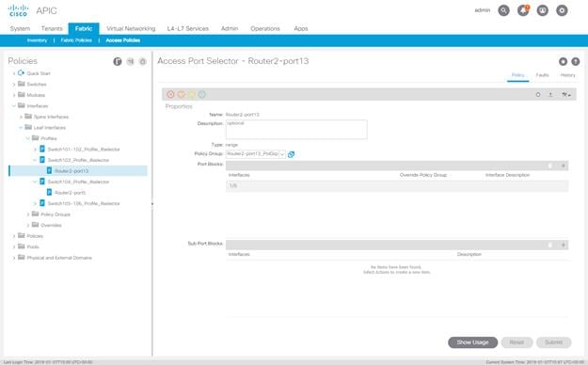Open the Operations menu tab
This screenshot has width=588, height=365.
coord(265,28)
